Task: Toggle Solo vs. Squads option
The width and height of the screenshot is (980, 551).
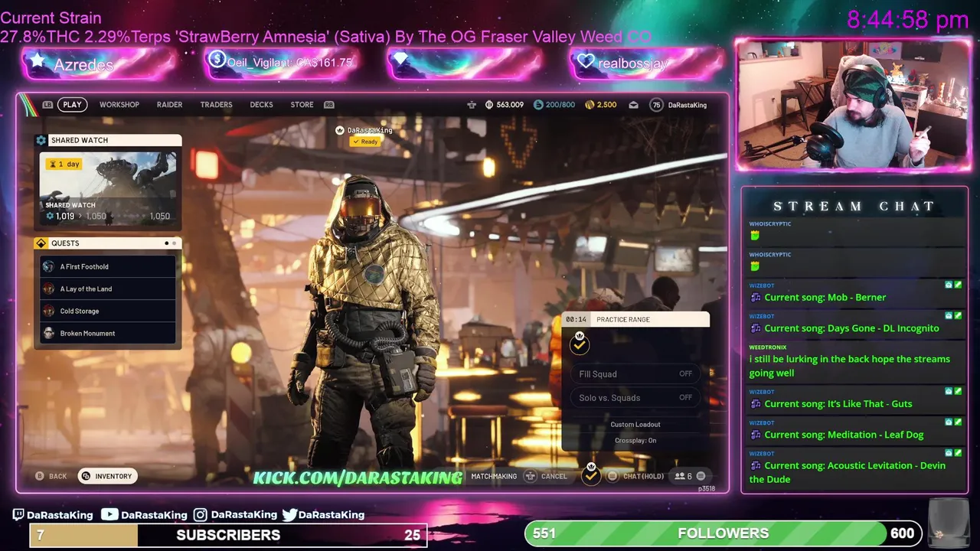Action: [635, 398]
